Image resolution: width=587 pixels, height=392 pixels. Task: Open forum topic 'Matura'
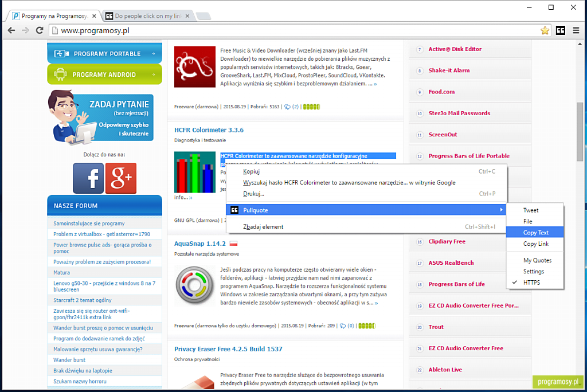[61, 273]
